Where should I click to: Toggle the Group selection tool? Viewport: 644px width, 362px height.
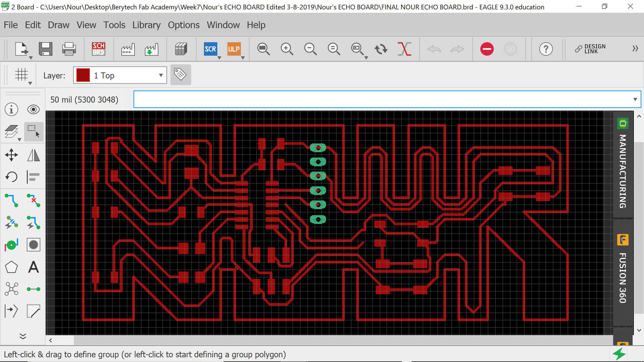(x=34, y=131)
